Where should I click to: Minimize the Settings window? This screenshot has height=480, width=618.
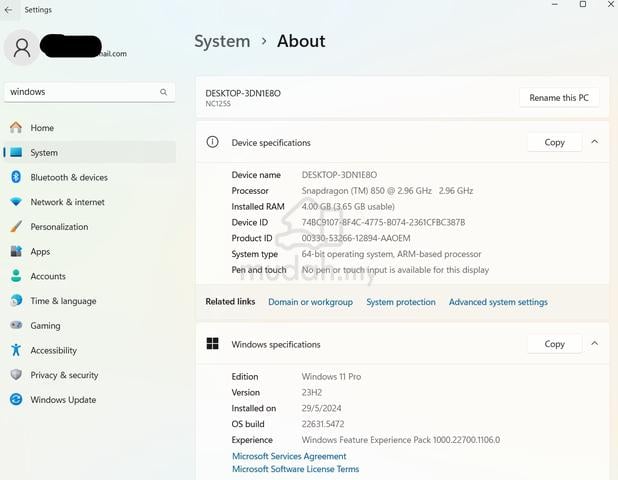[555, 4]
